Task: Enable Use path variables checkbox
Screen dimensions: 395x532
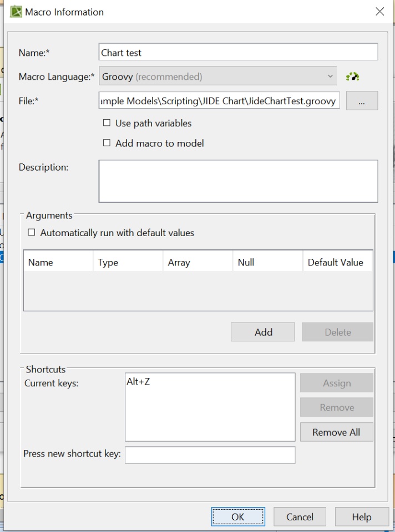Action: (x=107, y=123)
